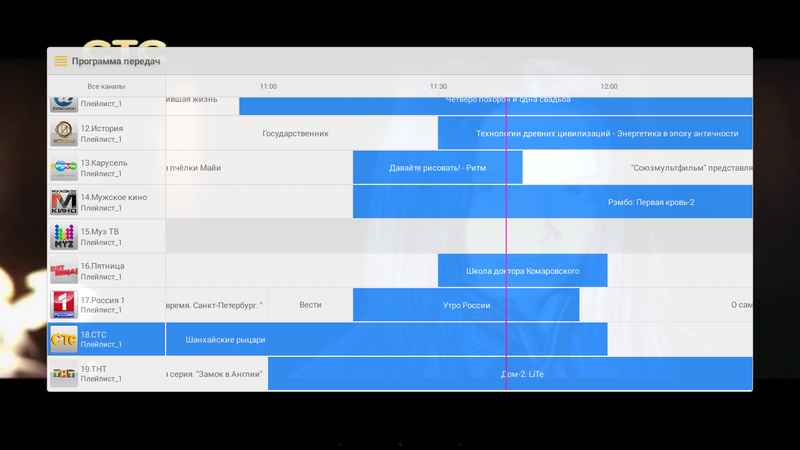Open the 'Вести' programme block
The height and width of the screenshot is (450, 800).
pos(310,305)
